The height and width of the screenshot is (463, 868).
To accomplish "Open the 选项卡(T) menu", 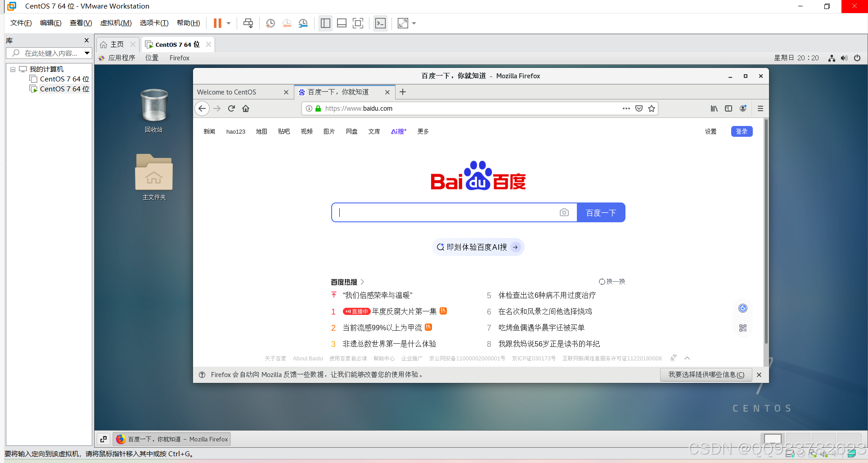I will [x=154, y=23].
